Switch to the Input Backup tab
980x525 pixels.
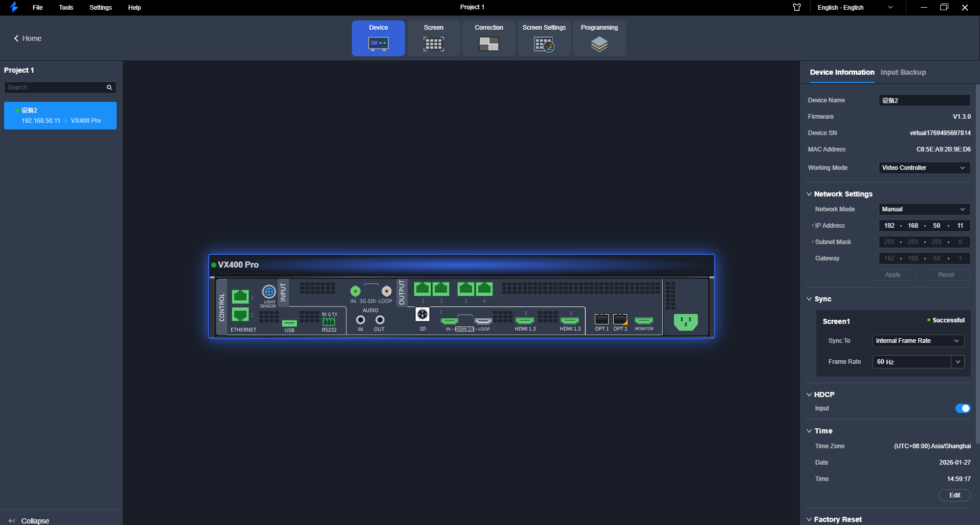click(x=903, y=72)
